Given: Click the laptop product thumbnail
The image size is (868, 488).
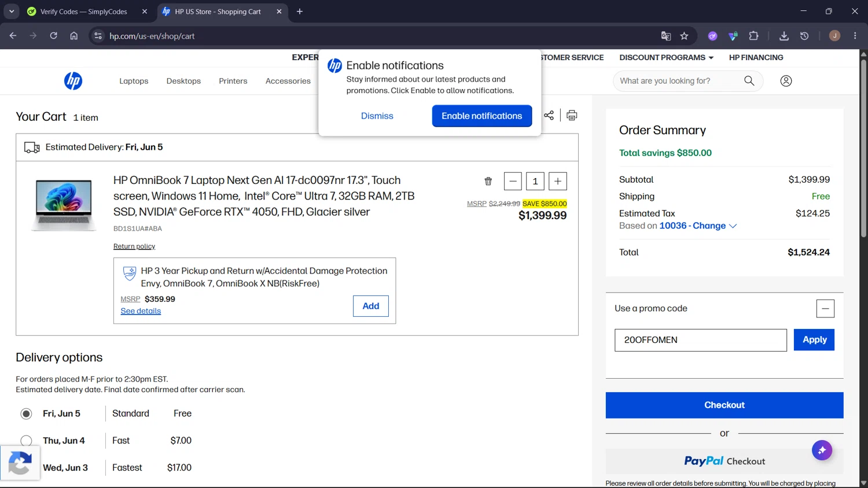Looking at the screenshot, I should pyautogui.click(x=64, y=205).
